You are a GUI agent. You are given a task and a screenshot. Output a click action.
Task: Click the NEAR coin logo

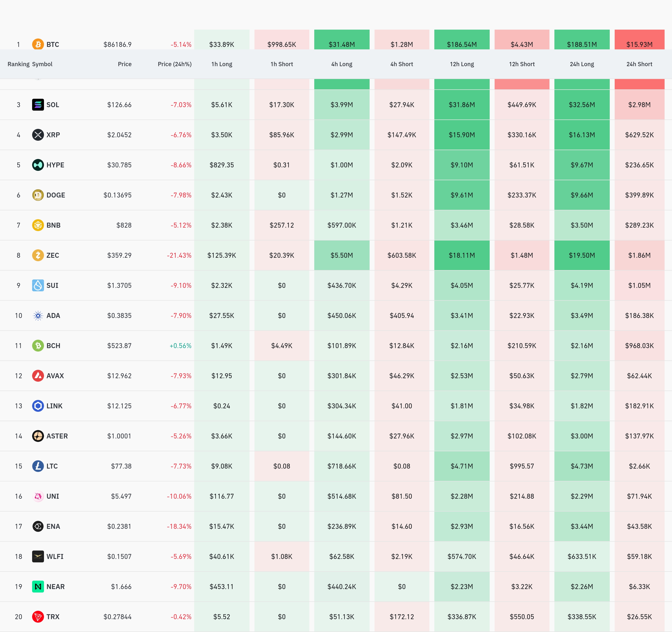point(38,587)
